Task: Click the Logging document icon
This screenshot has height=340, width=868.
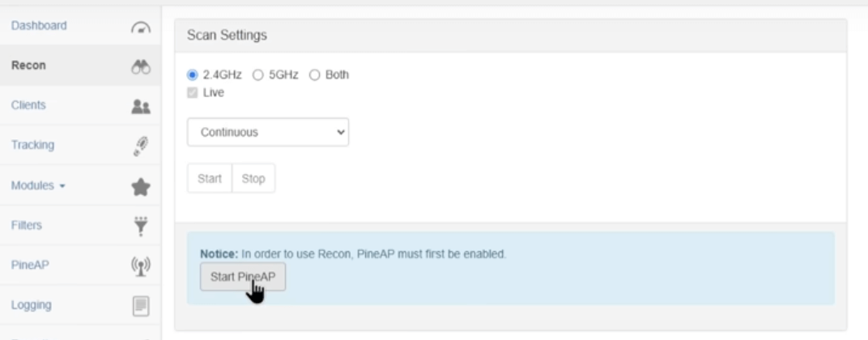Action: tap(141, 306)
